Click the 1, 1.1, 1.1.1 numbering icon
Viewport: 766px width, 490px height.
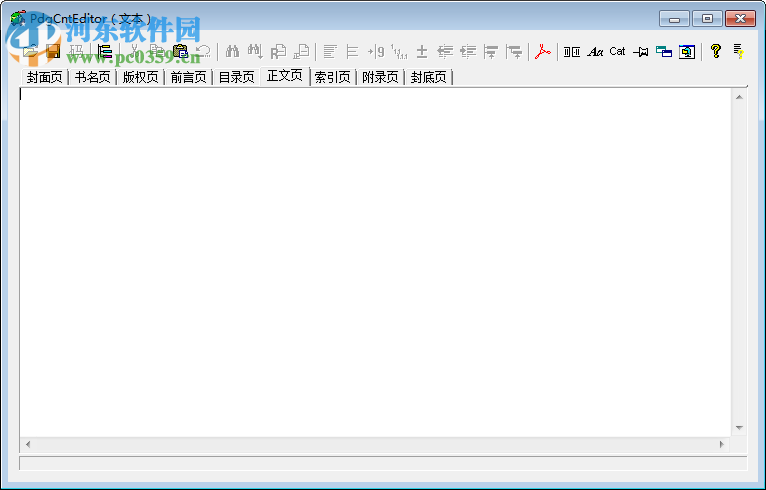tap(399, 51)
